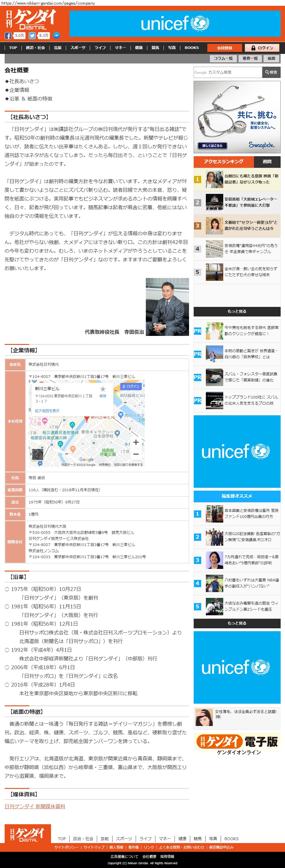The height and width of the screenshot is (868, 285).
Task: Open the TOP navigation menu item
Action: [x=13, y=48]
